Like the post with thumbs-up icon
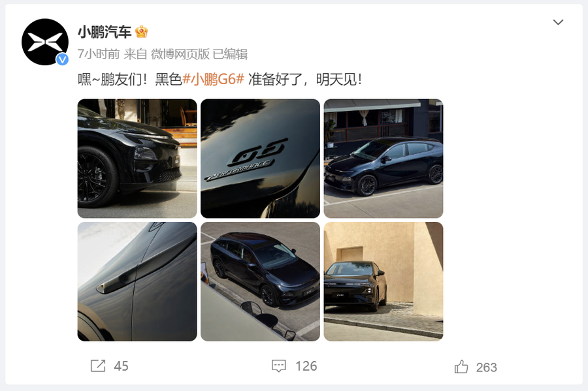588x391 pixels. 461,367
